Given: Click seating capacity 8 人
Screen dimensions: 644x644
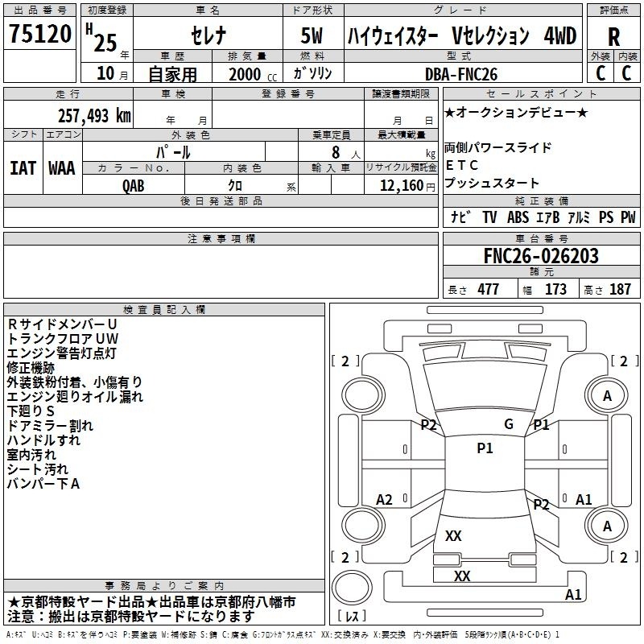Looking at the screenshot, I should coord(346,152).
